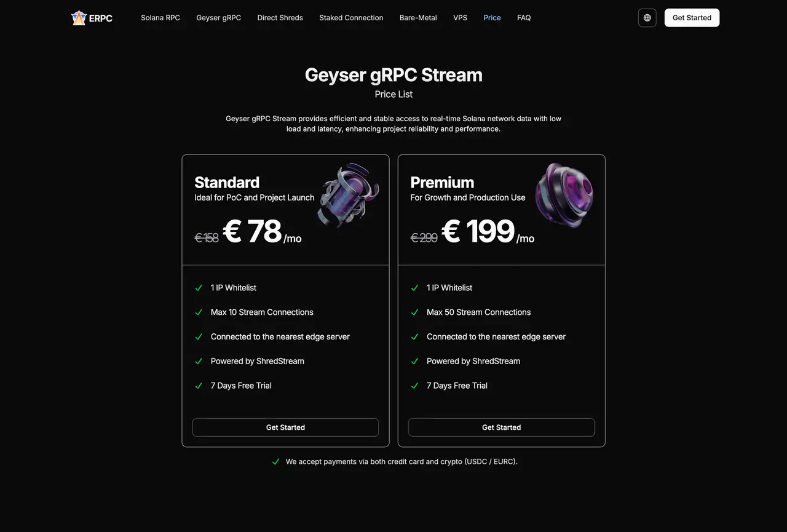
Task: Navigate to Geyser gRPC
Action: 218,18
